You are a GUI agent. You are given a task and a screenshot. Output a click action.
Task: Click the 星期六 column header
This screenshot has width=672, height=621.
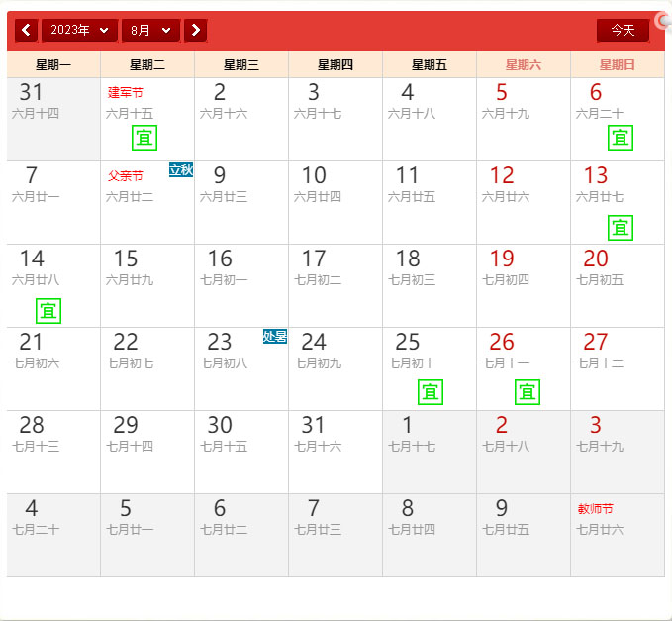tap(524, 64)
